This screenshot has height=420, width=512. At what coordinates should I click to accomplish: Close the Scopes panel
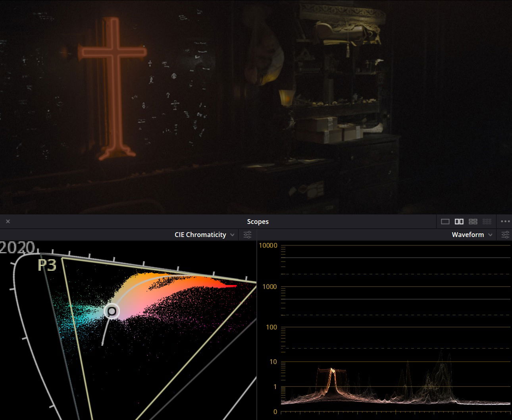click(8, 222)
